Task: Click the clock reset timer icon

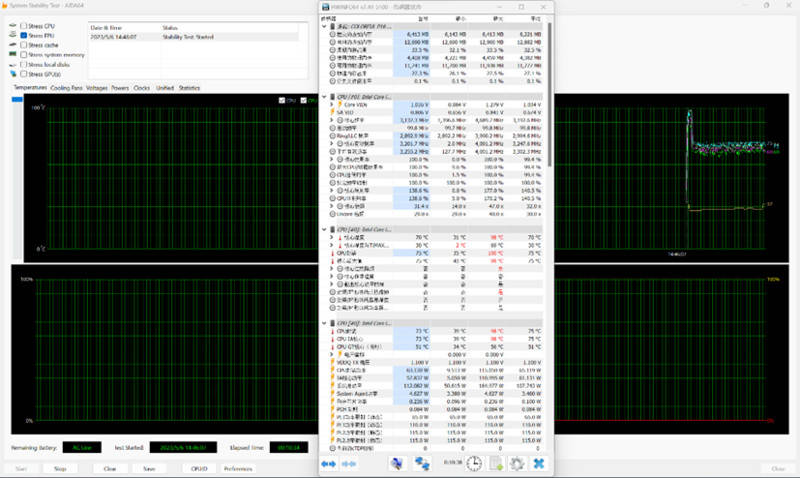Action: coord(473,464)
